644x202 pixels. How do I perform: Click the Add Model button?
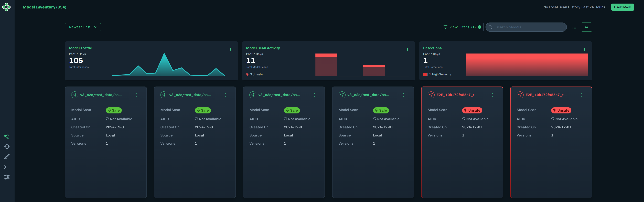[622, 7]
